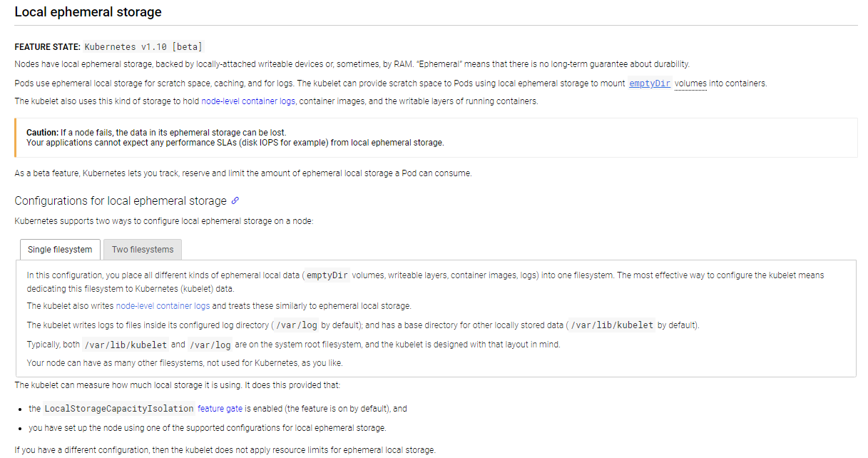Click /var/lib/kubelet code in the Typically sentence
Screen dimensions: 868x458
(124, 345)
